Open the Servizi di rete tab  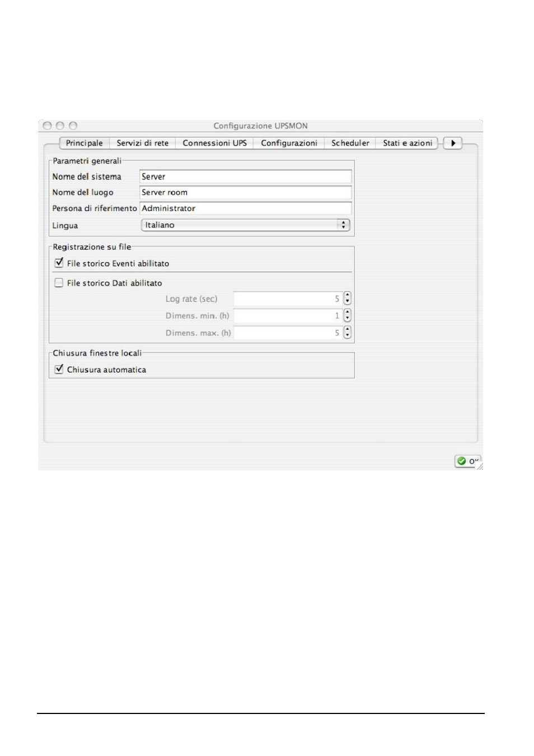tap(142, 143)
